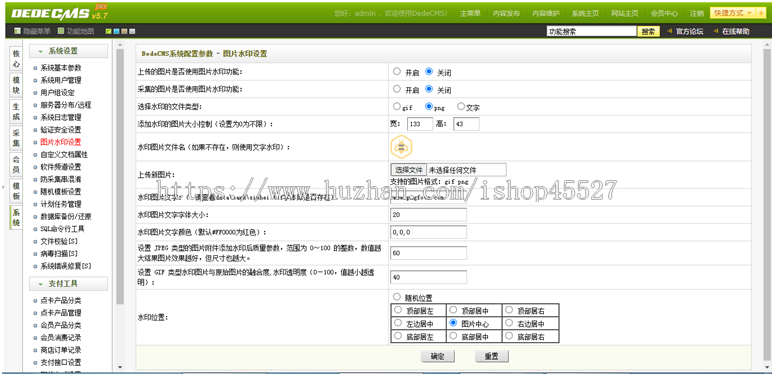Viewport: 774px width, 376px height.
Task: Click the 选择文件 choose file button
Action: [409, 169]
